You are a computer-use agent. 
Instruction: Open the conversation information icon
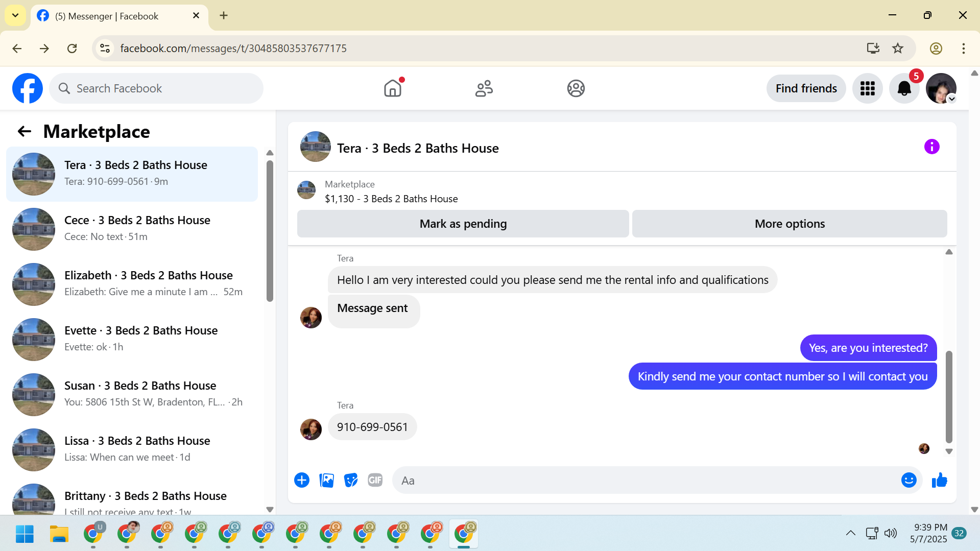tap(931, 147)
